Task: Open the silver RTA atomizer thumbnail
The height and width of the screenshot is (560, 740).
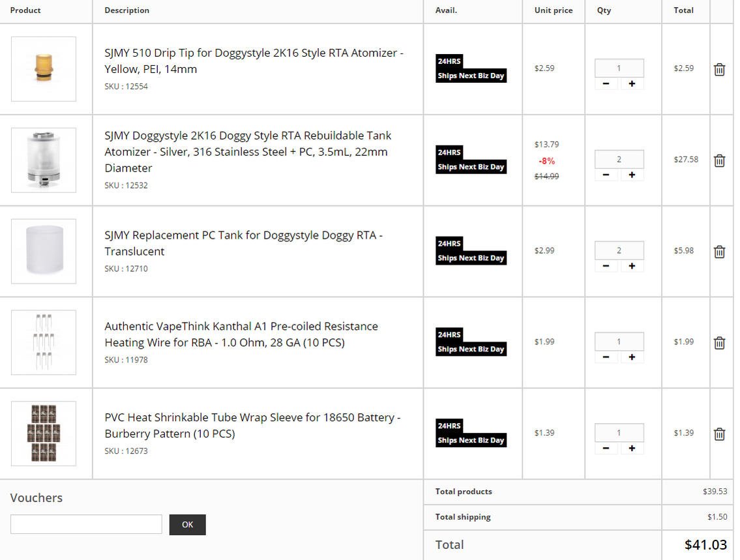Action: point(44,160)
